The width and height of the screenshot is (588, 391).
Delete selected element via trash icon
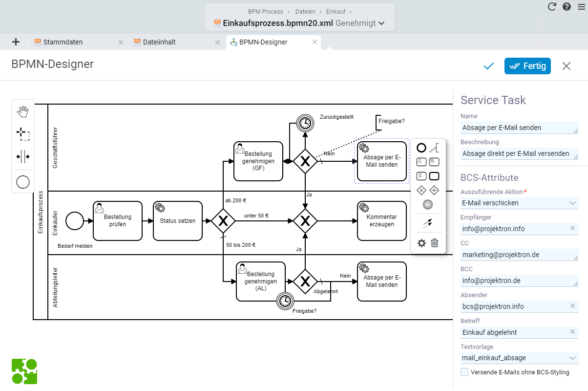point(435,242)
